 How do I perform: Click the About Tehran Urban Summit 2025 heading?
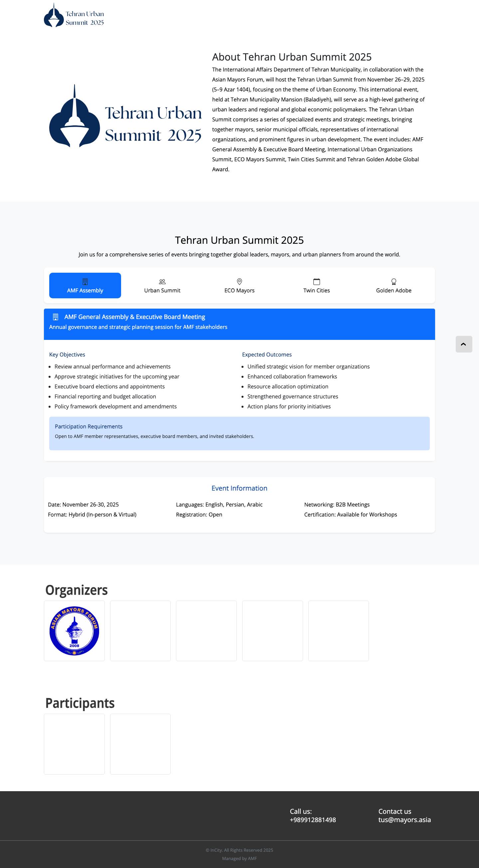pyautogui.click(x=292, y=57)
